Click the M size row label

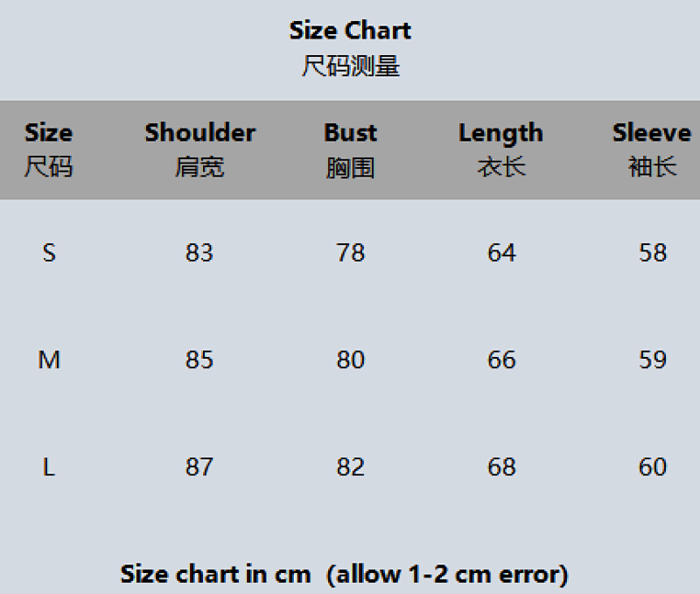49,360
